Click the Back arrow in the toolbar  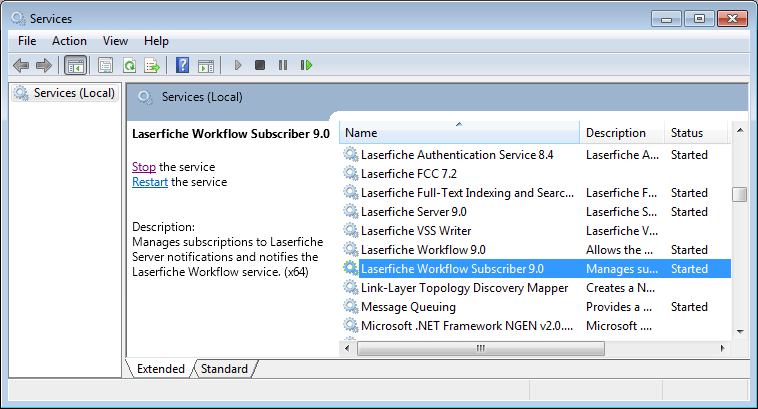21,65
